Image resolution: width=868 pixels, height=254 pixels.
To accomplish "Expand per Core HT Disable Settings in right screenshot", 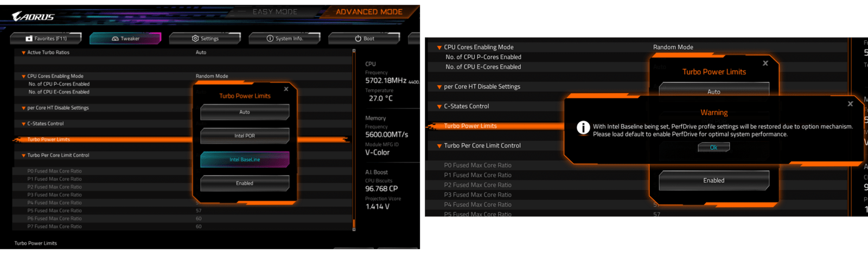I will [x=439, y=87].
